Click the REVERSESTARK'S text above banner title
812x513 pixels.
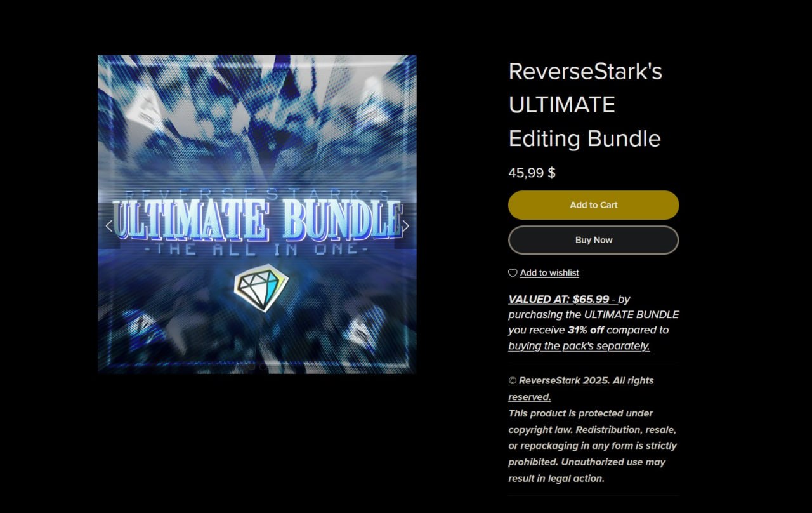257,194
